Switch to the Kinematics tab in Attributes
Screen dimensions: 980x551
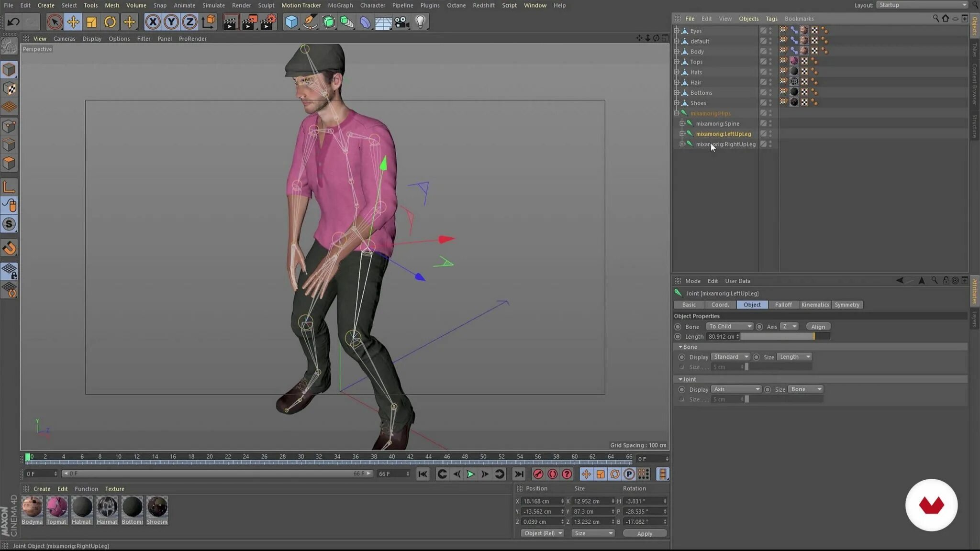tap(814, 305)
